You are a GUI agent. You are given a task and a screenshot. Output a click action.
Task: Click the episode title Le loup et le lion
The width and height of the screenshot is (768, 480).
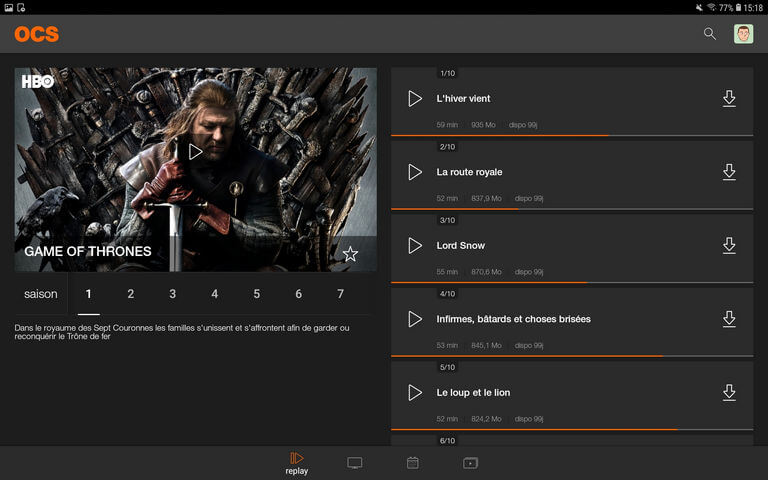click(x=473, y=392)
